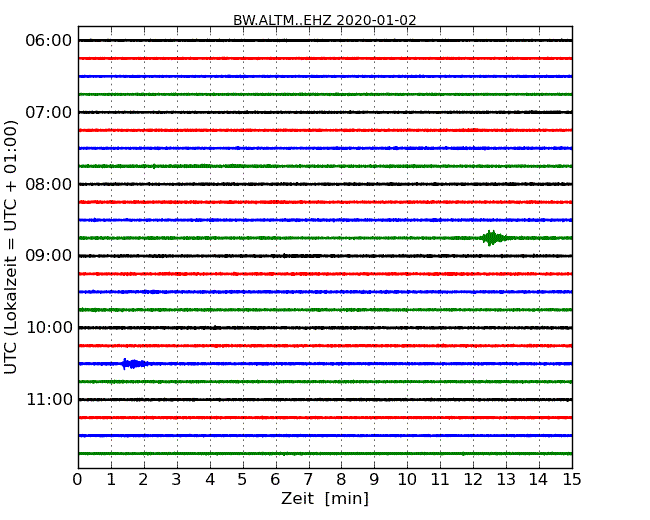Click x-axis tick label 12
Viewport: 650px width, 520px height.
473,480
